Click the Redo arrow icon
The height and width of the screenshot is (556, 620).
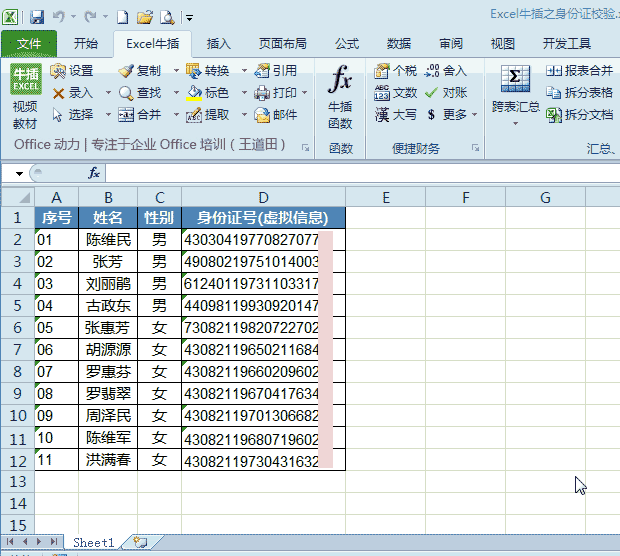91,17
